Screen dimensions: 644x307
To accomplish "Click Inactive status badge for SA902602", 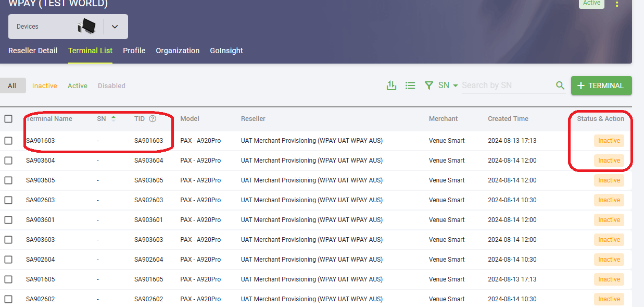I will click(609, 299).
